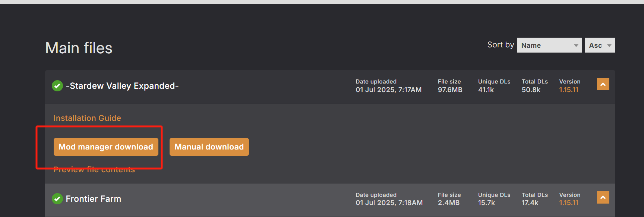Screen dimensions: 644x217
Task: Select the Frontier Farm file title
Action: point(94,199)
